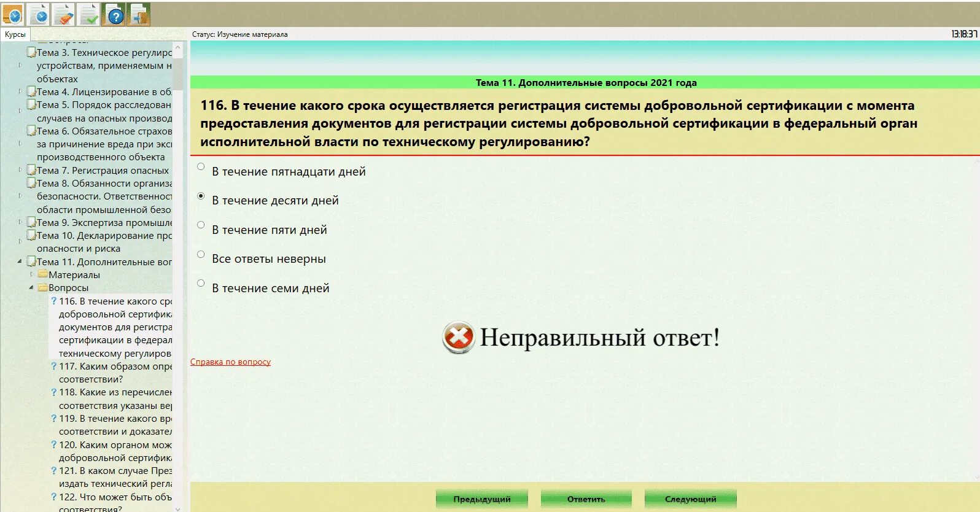Expand Тема 5 tree node arrow

[20, 111]
